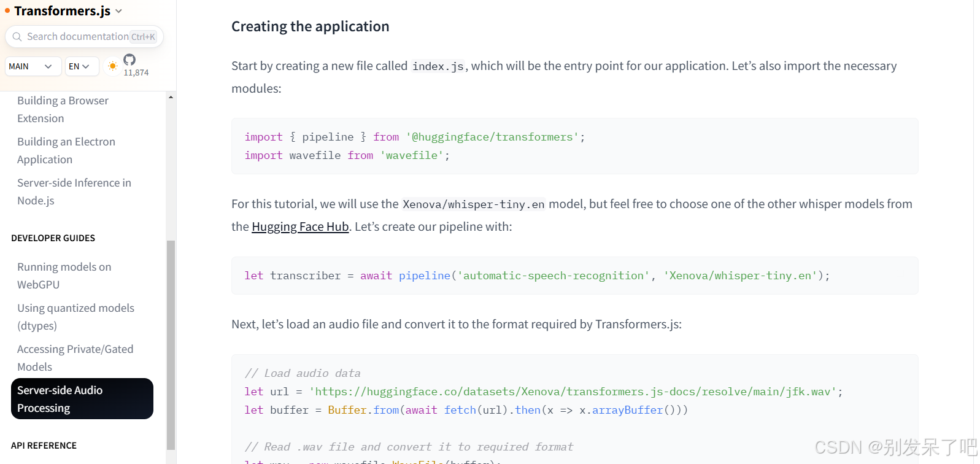Open Using quantized models (dtypes) guide
Image resolution: width=980 pixels, height=464 pixels.
pos(75,317)
